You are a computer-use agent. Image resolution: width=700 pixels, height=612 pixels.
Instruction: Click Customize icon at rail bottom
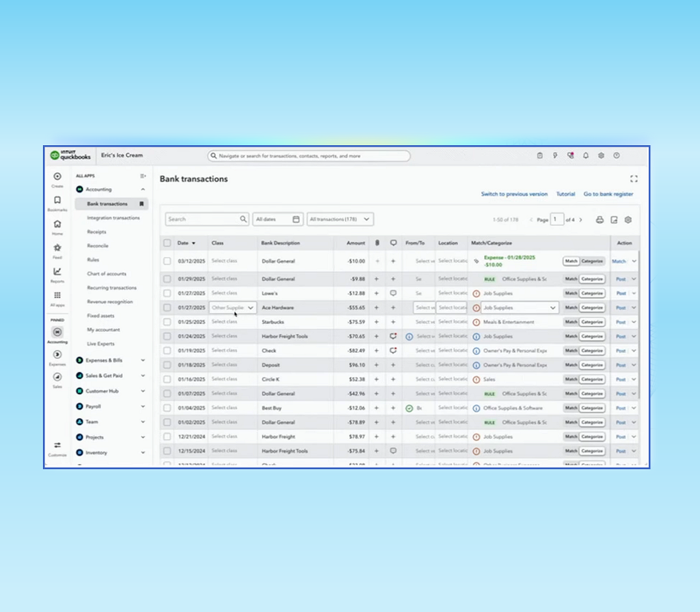(x=57, y=445)
